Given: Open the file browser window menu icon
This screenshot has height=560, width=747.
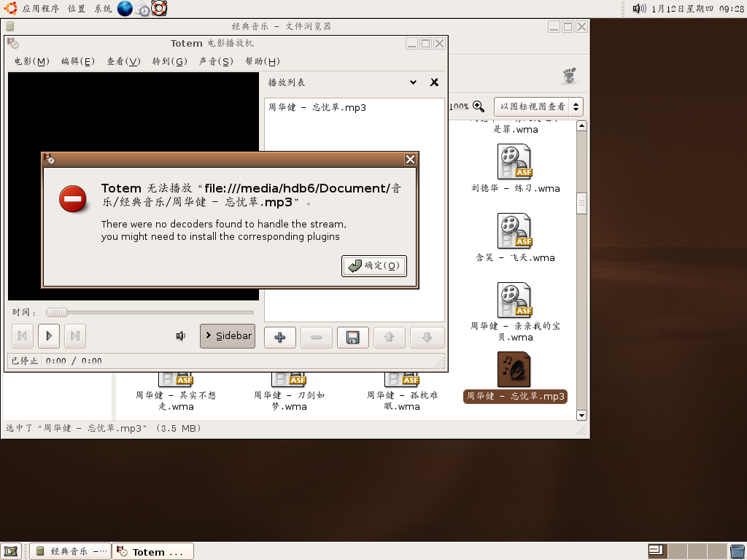Looking at the screenshot, I should (9, 26).
